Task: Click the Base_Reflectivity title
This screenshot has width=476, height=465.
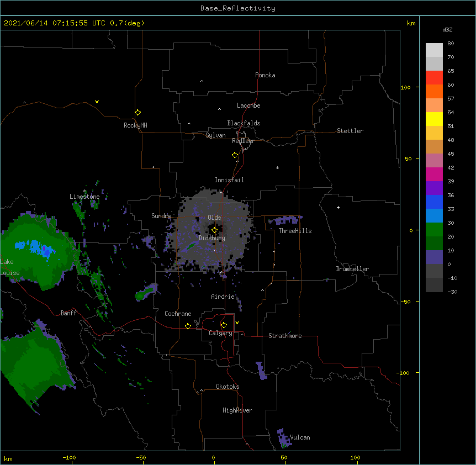Action: [238, 8]
